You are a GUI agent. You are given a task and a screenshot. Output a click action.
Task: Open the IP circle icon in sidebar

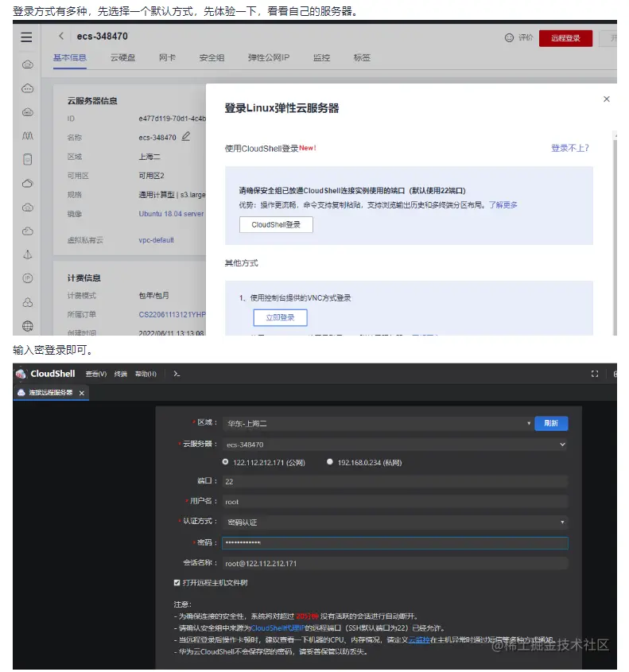[x=27, y=278]
